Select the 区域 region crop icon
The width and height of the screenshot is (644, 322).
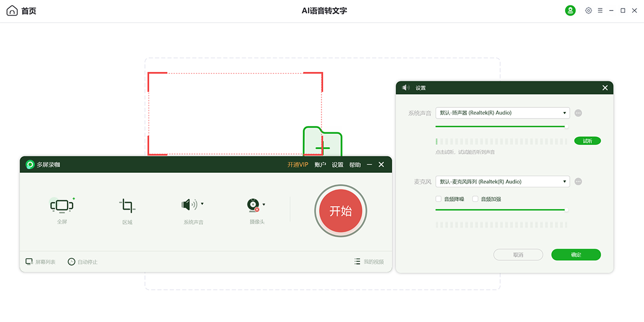pos(127,205)
